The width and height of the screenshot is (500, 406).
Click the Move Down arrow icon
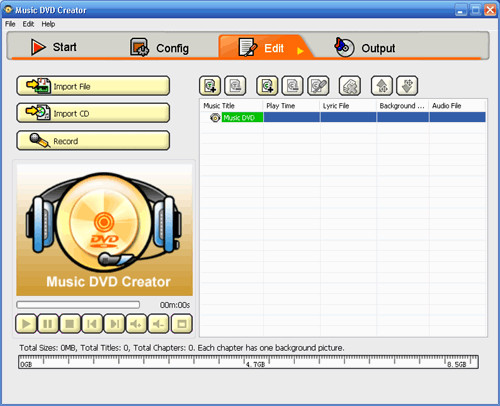coord(407,86)
